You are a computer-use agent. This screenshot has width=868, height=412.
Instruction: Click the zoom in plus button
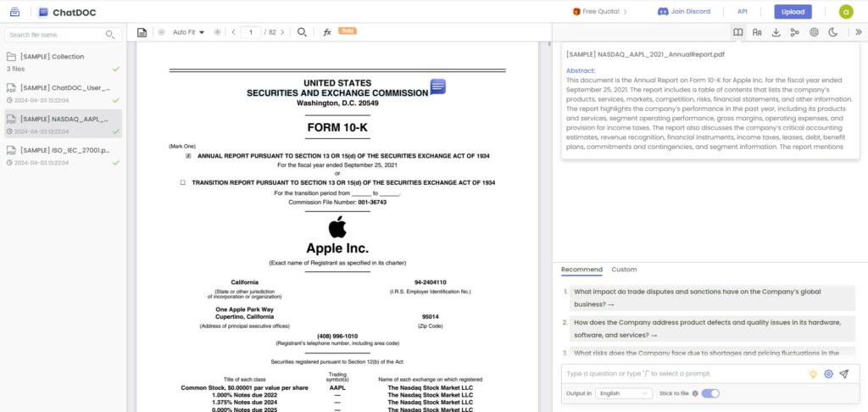tap(218, 32)
